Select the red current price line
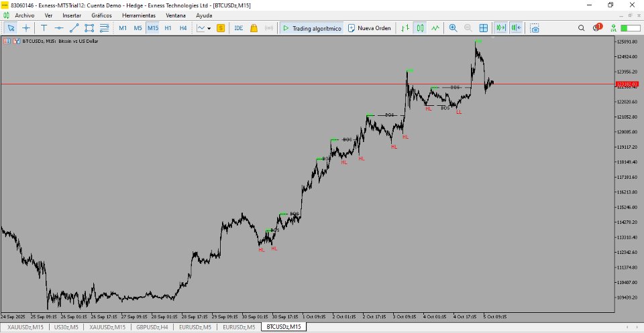Image resolution: width=644 pixels, height=333 pixels. pos(308,84)
